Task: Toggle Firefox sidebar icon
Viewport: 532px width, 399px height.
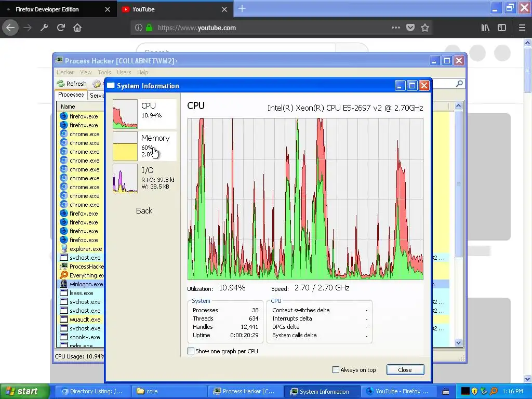Action: pos(502,28)
